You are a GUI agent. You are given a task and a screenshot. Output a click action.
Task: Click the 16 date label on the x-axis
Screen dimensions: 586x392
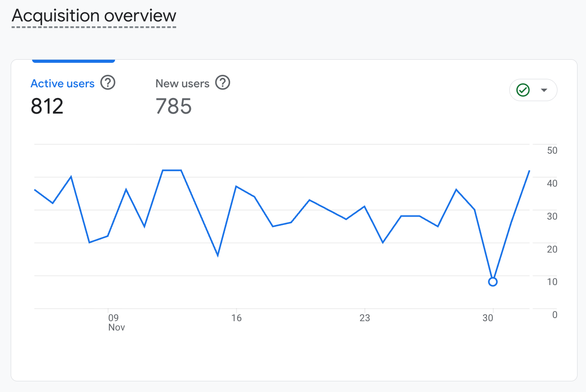pyautogui.click(x=236, y=318)
